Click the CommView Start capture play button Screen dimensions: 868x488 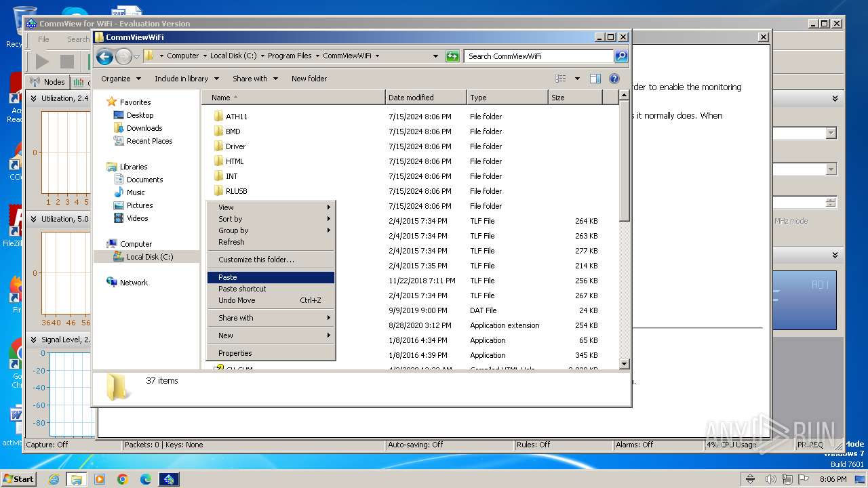[x=42, y=62]
